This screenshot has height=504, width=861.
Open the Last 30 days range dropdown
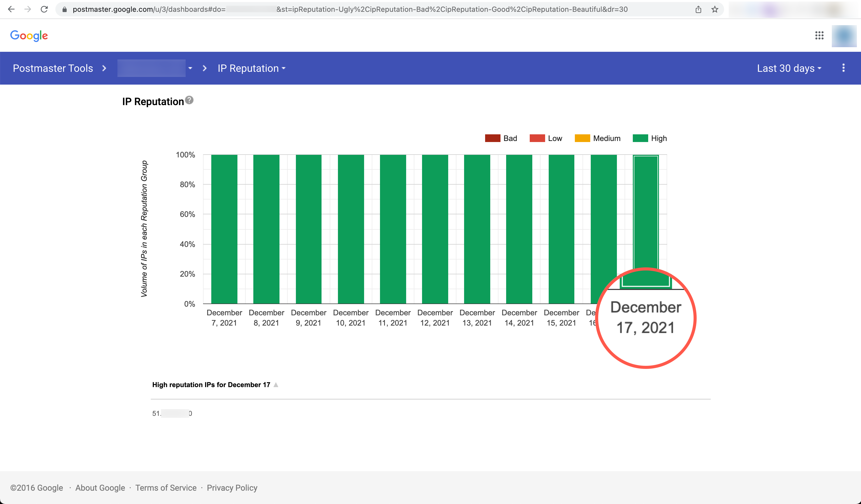(789, 68)
